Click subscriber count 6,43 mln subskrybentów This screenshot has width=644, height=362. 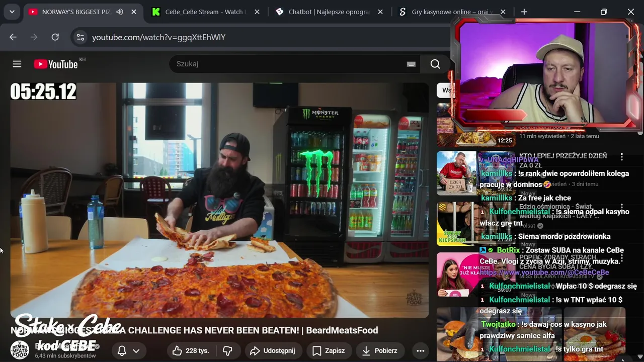pyautogui.click(x=65, y=355)
